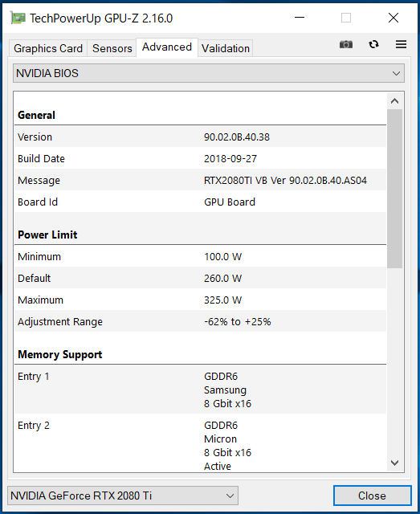
Task: Open the hamburger menu icon
Action: 401,44
